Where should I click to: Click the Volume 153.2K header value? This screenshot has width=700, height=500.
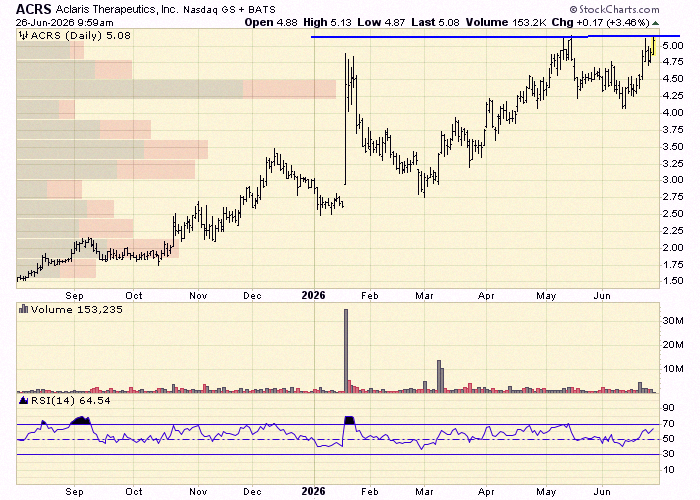(x=505, y=22)
